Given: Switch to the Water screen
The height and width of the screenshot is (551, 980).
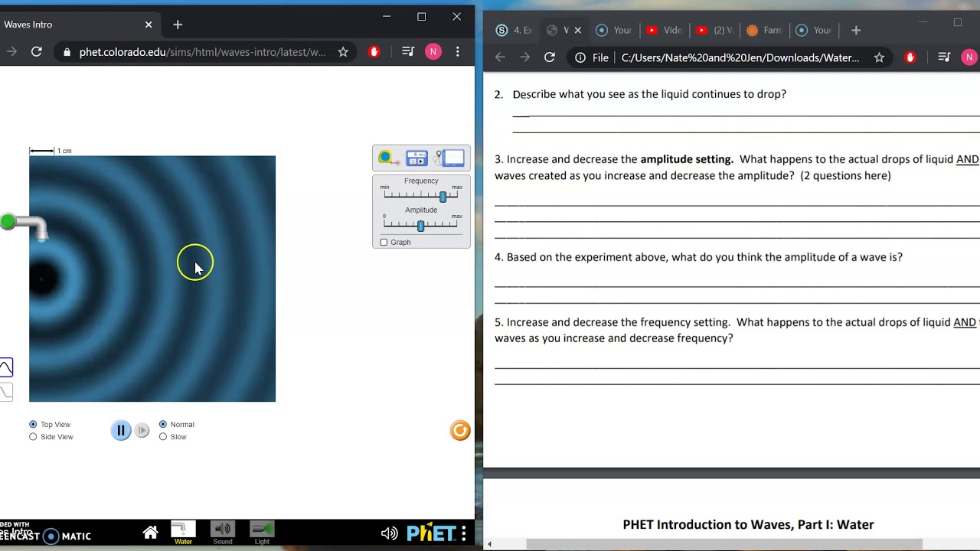Looking at the screenshot, I should pyautogui.click(x=183, y=533).
